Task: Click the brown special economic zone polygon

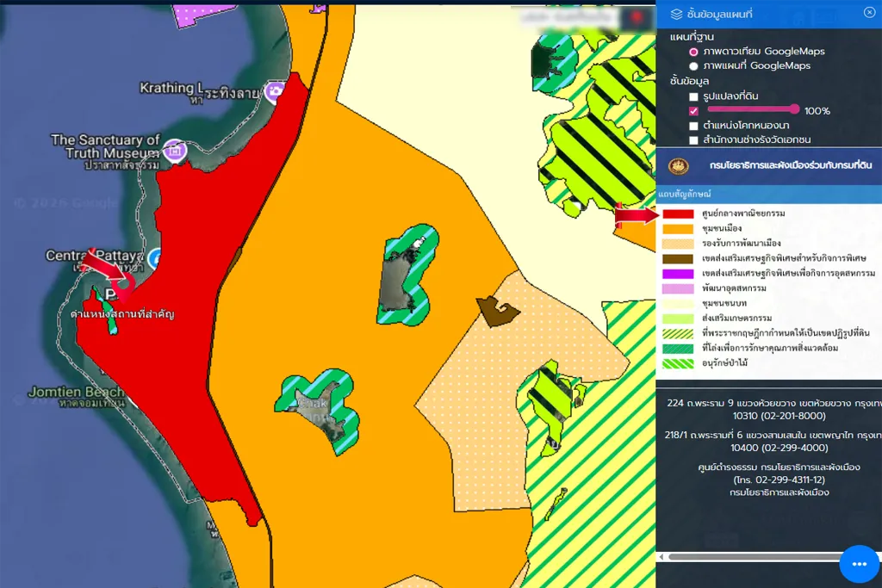Action: pyautogui.click(x=498, y=311)
